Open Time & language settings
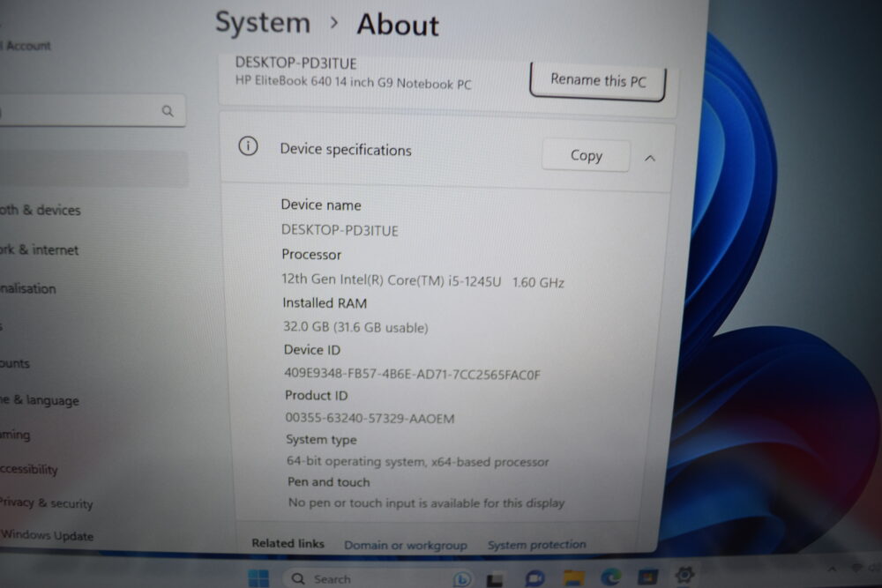Screen dimensions: 882x588 [x=40, y=400]
